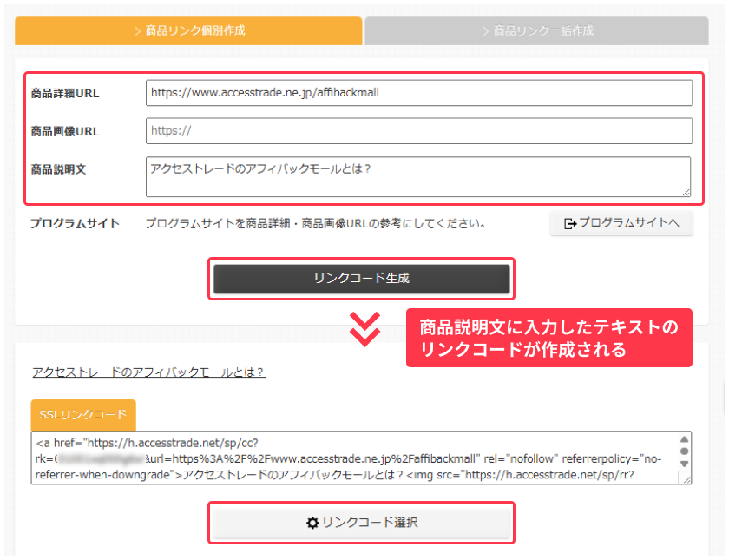This screenshot has height=560, width=729.
Task: Click the link code textarea resize grip
Action: pos(686,479)
